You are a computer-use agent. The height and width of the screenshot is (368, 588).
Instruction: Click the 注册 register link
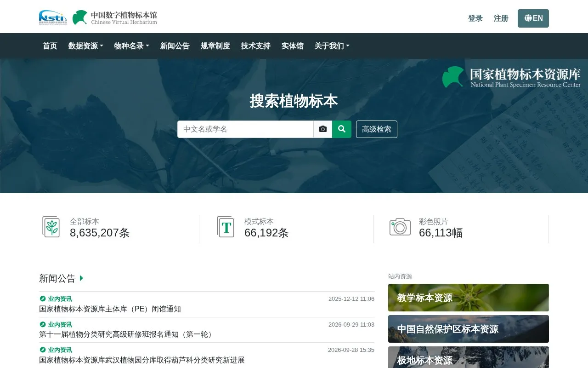point(501,18)
